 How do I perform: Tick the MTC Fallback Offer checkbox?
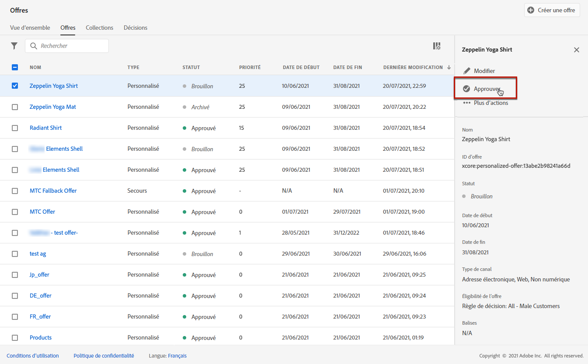pos(15,191)
